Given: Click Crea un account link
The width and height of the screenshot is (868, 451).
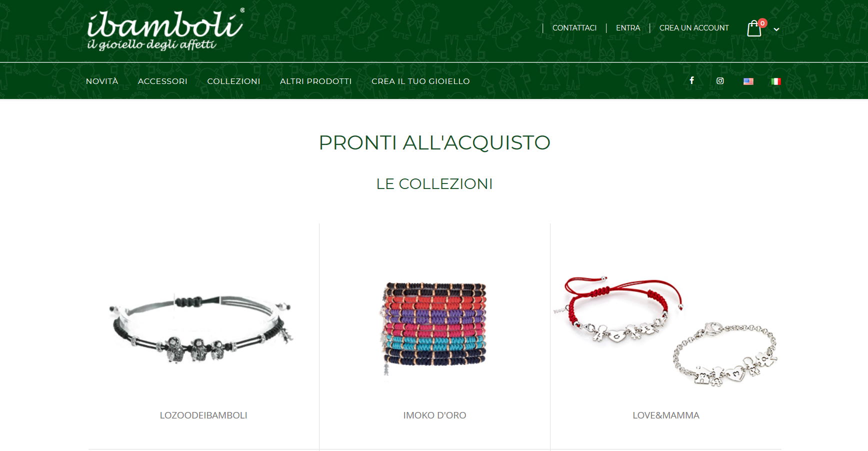Looking at the screenshot, I should 694,28.
